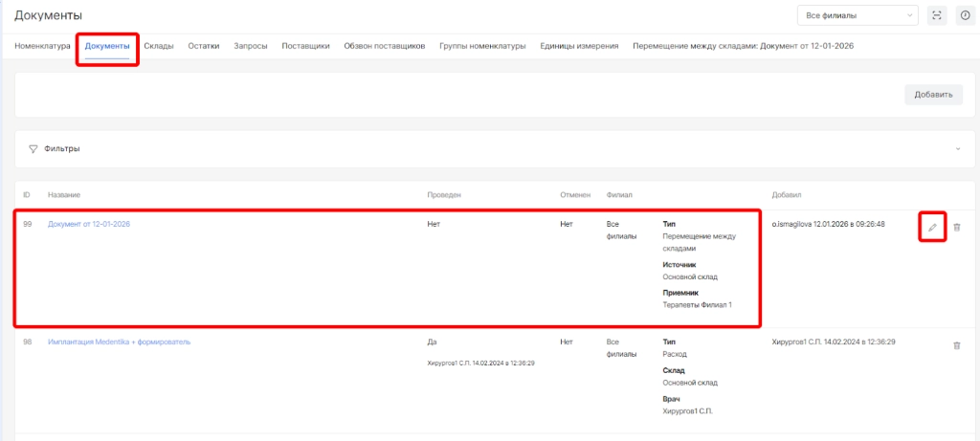980x441 pixels.
Task: Go to the Остатки tab
Action: coord(204,46)
